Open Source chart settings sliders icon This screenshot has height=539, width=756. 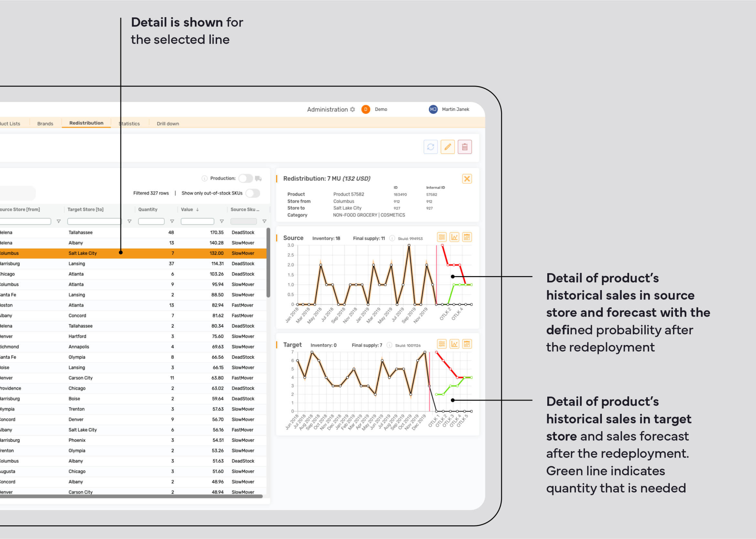[x=442, y=237]
